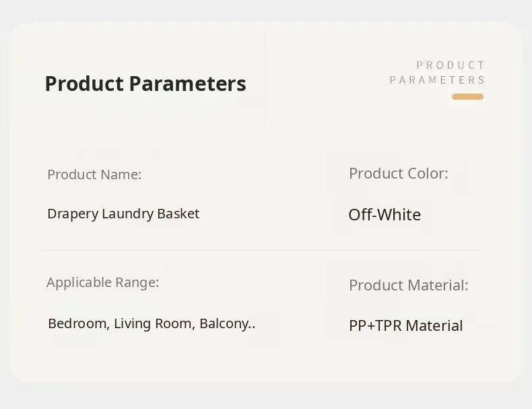Select the Off-White color value
This screenshot has height=409, width=532.
click(385, 215)
